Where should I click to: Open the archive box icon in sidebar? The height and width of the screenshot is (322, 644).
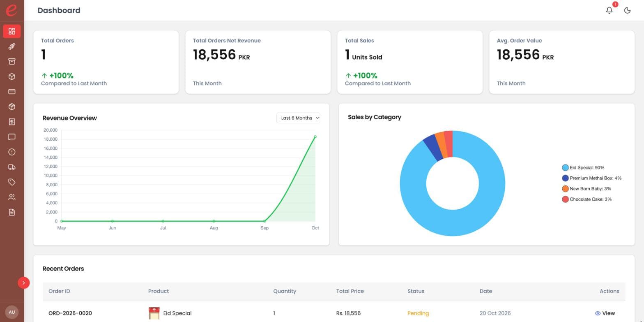(x=12, y=61)
